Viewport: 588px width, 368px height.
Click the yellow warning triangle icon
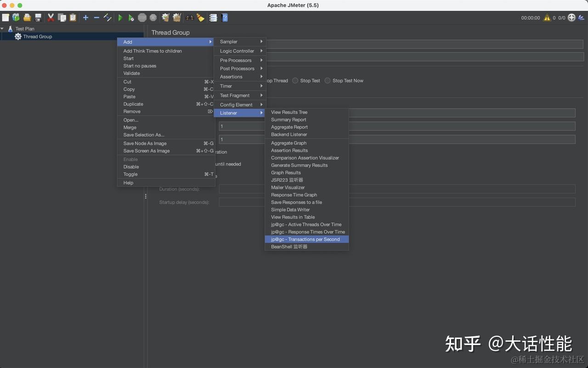click(x=547, y=17)
